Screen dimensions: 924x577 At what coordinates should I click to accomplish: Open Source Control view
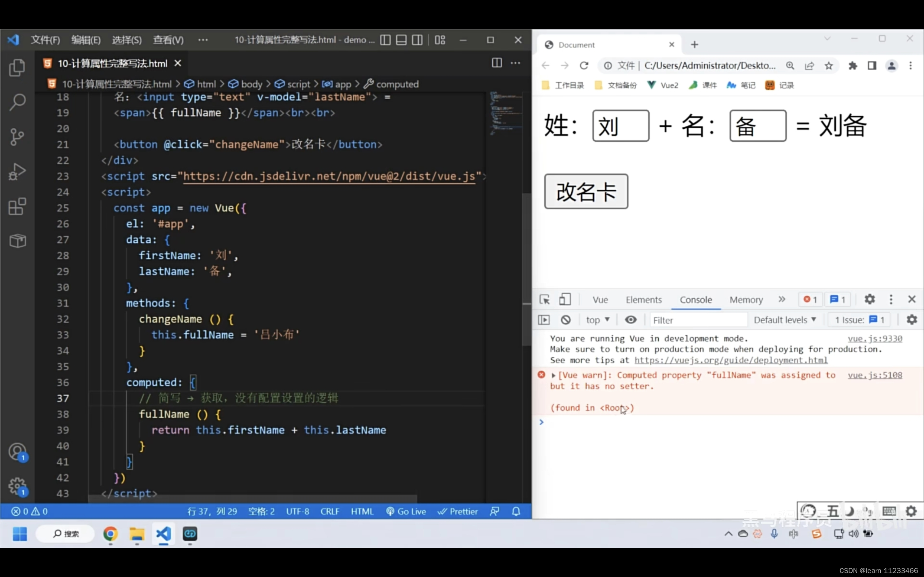[x=17, y=137]
